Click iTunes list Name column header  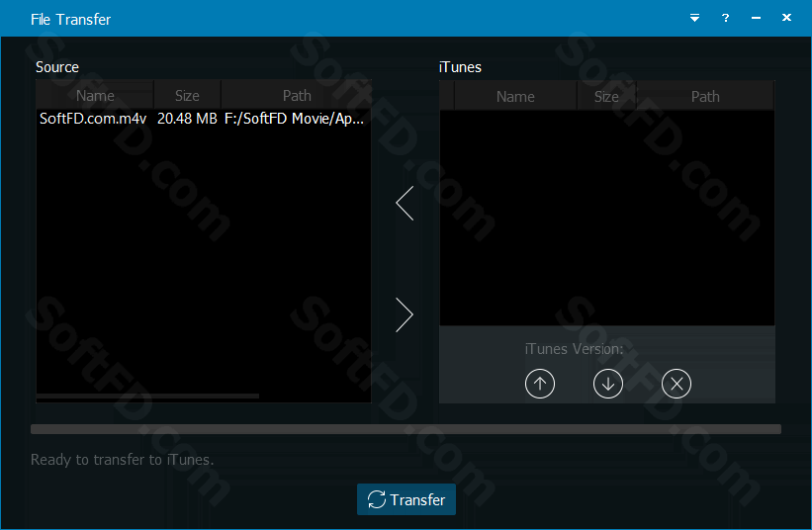(515, 96)
